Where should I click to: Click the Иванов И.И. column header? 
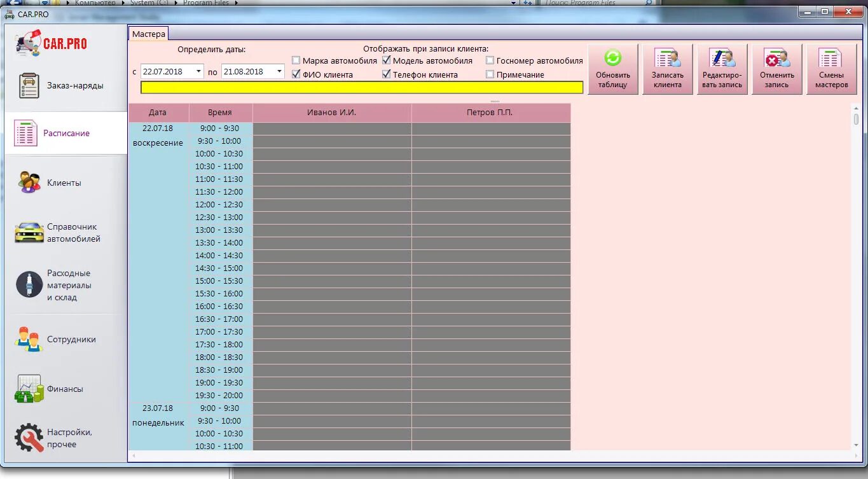click(332, 113)
